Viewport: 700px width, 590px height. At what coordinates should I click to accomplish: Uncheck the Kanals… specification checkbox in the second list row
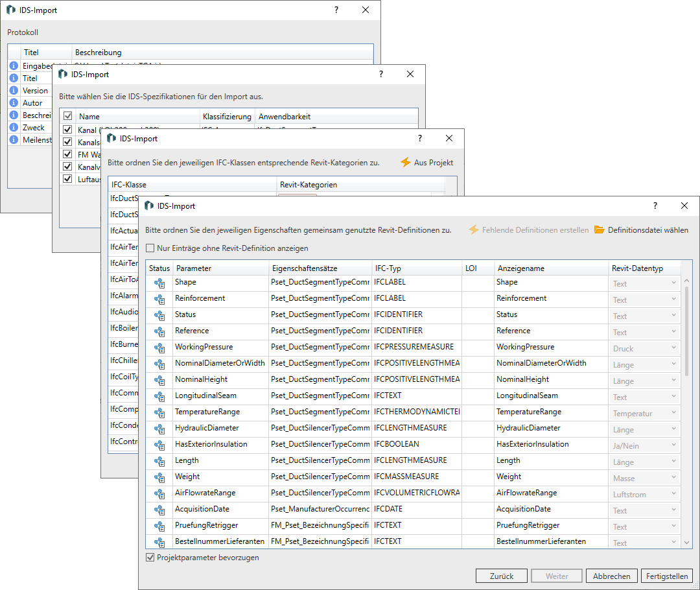pos(68,142)
